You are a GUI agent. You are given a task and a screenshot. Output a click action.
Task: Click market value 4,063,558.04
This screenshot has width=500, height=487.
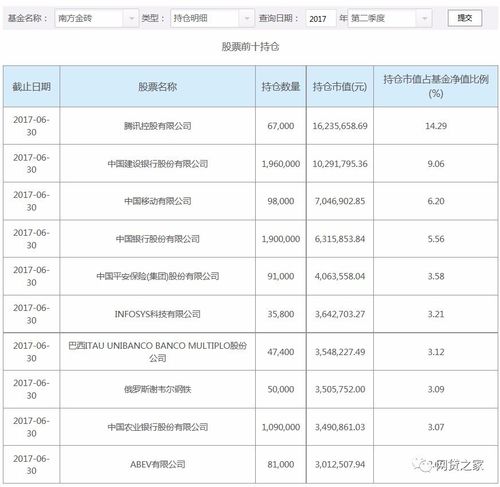tap(340, 276)
